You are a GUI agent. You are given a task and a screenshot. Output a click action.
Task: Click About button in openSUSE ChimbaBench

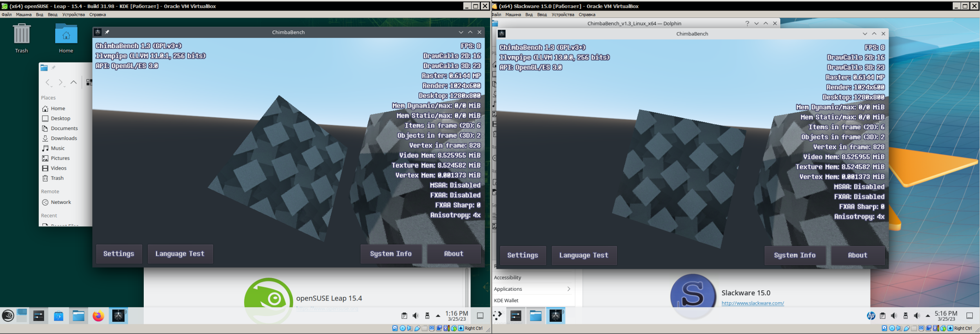click(454, 254)
